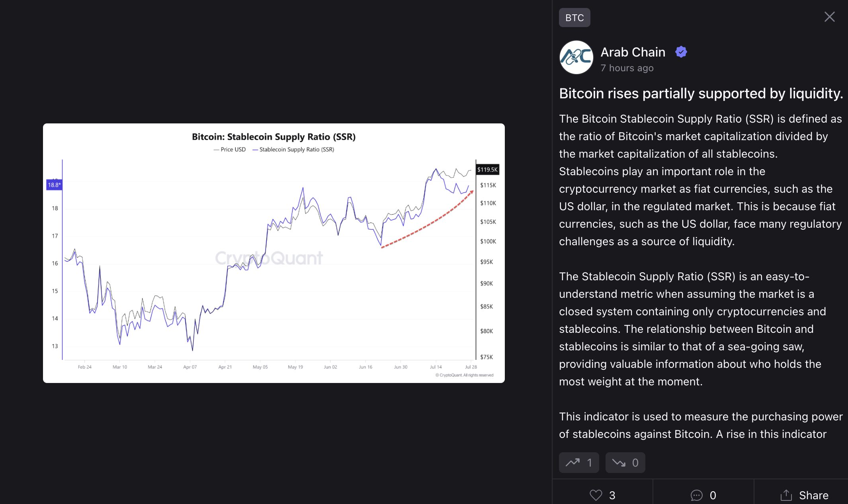848x504 pixels.
Task: Click the Share upload icon
Action: point(786,495)
